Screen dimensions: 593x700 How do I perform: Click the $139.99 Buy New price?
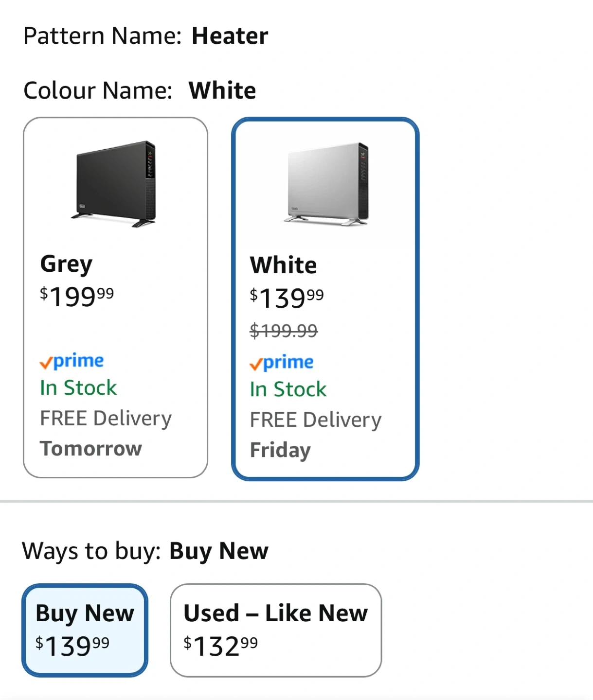pos(72,646)
